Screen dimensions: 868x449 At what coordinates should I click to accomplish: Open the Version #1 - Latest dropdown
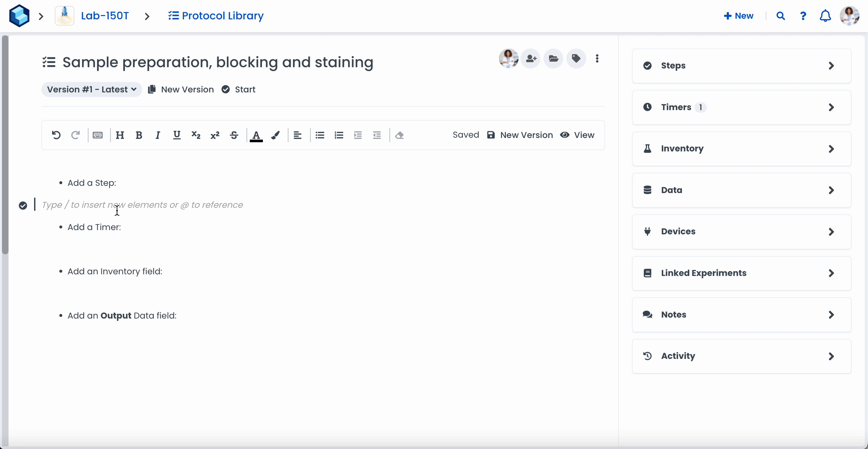click(x=91, y=89)
